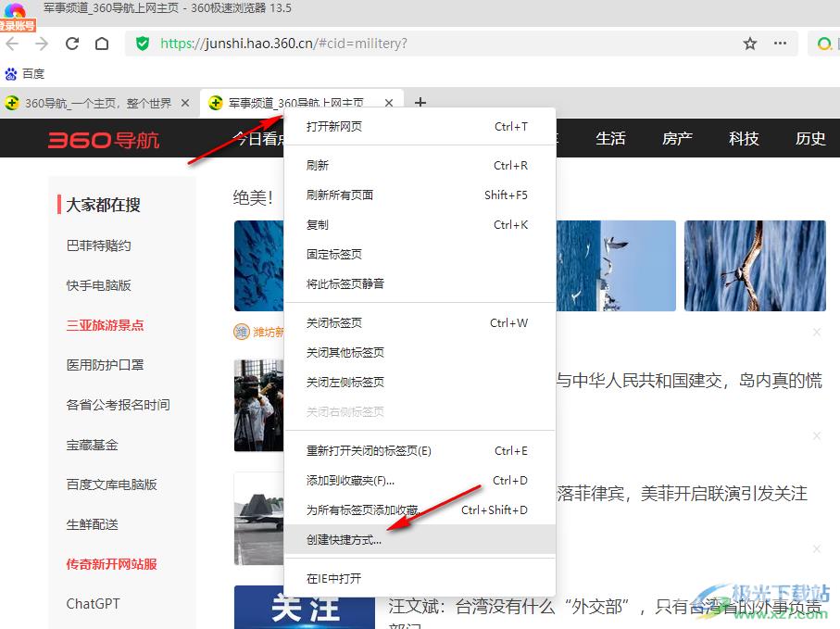Click the 汪文斌 台湾 news headline
Viewport: 840px width, 629px height.
click(x=606, y=607)
